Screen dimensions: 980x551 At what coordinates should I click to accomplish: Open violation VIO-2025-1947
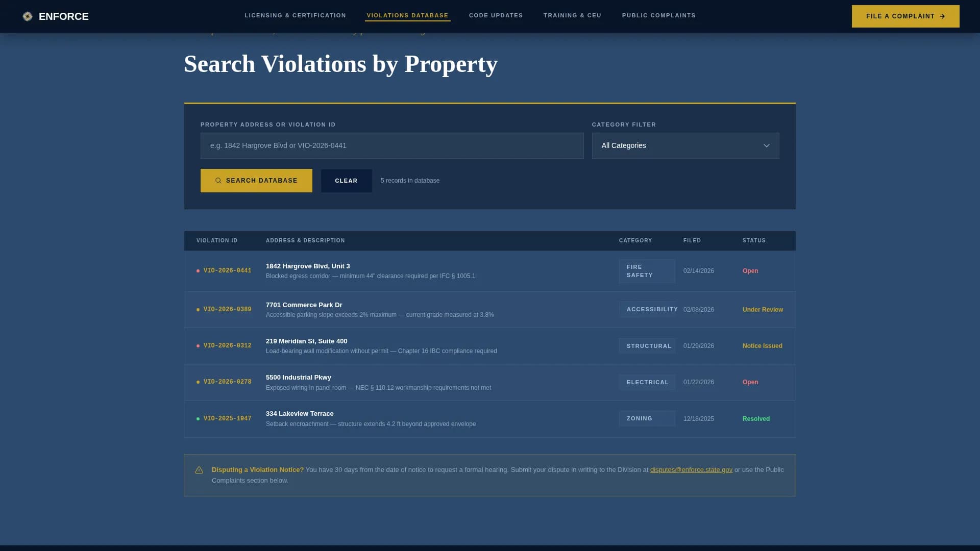[227, 419]
